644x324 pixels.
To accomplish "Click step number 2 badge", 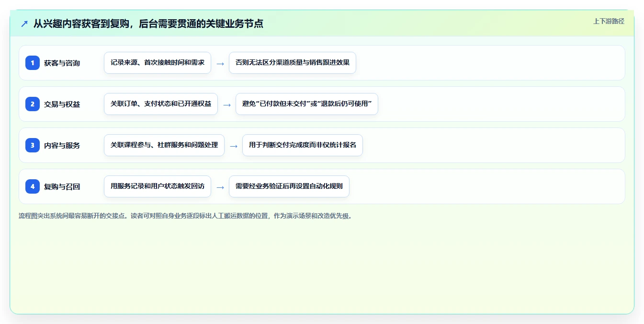I will [33, 104].
